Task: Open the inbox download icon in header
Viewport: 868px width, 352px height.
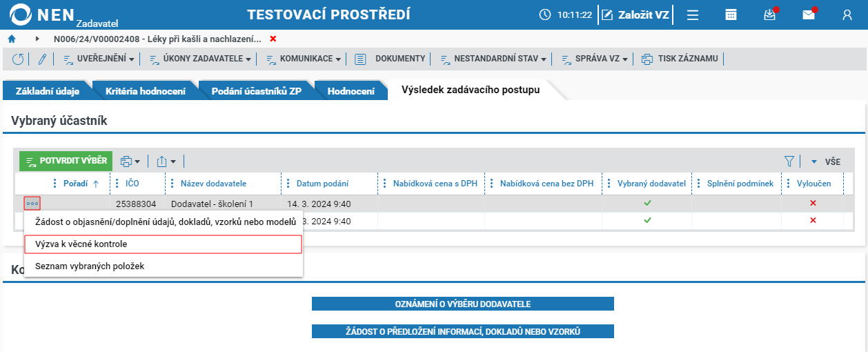Action: tap(770, 14)
